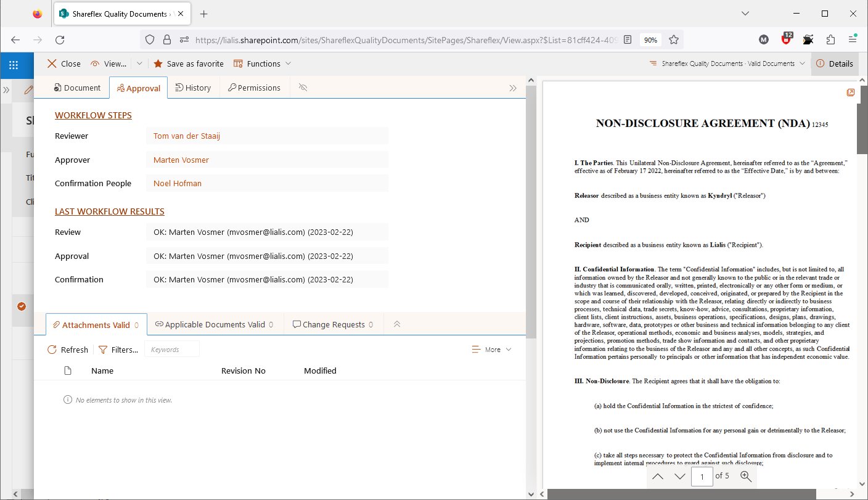This screenshot has width=868, height=500.
Task: Open the Firefox application menu
Action: [853, 39]
